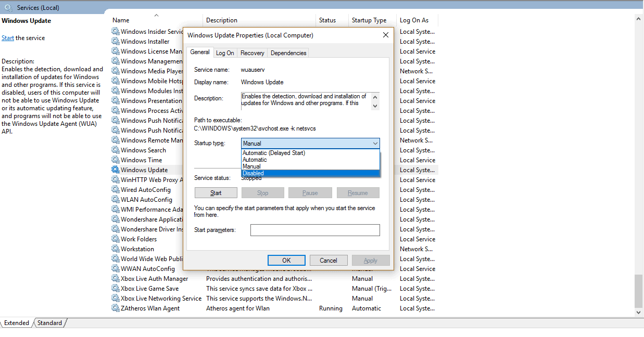Choose Disabled in the startup type list

310,173
